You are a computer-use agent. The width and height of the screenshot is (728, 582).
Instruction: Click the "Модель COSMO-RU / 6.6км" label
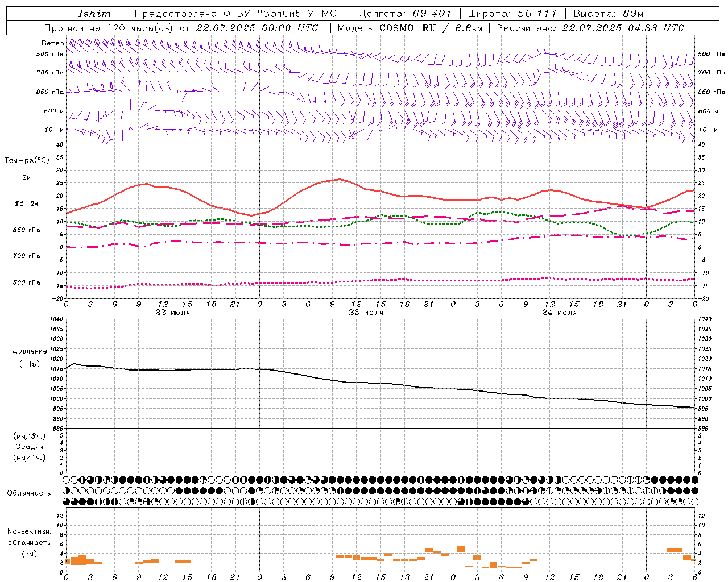point(409,28)
